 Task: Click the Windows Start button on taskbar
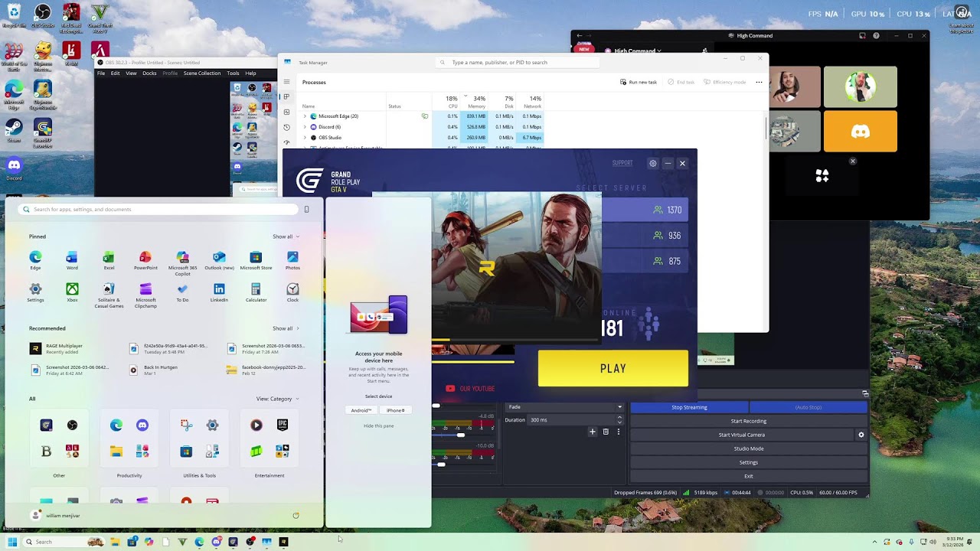pyautogui.click(x=11, y=542)
